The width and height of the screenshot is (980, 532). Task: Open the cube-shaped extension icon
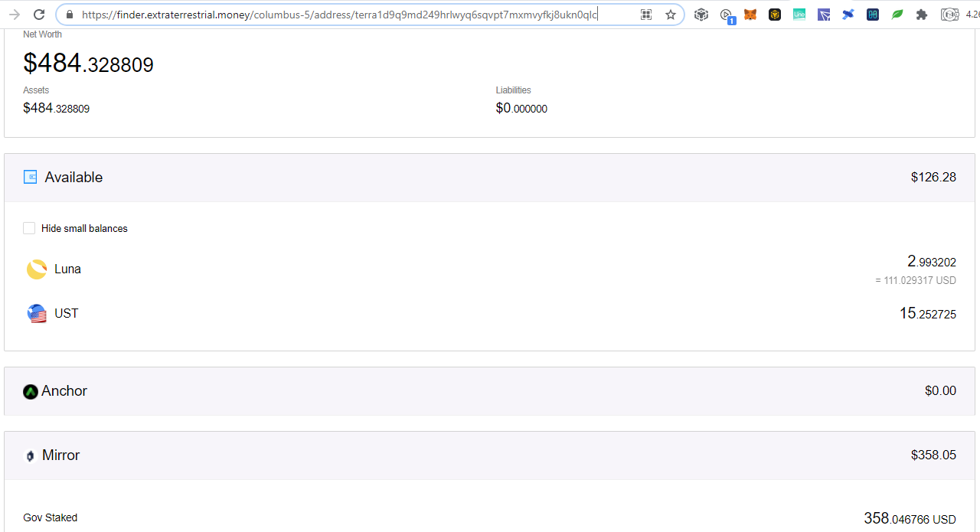[701, 15]
